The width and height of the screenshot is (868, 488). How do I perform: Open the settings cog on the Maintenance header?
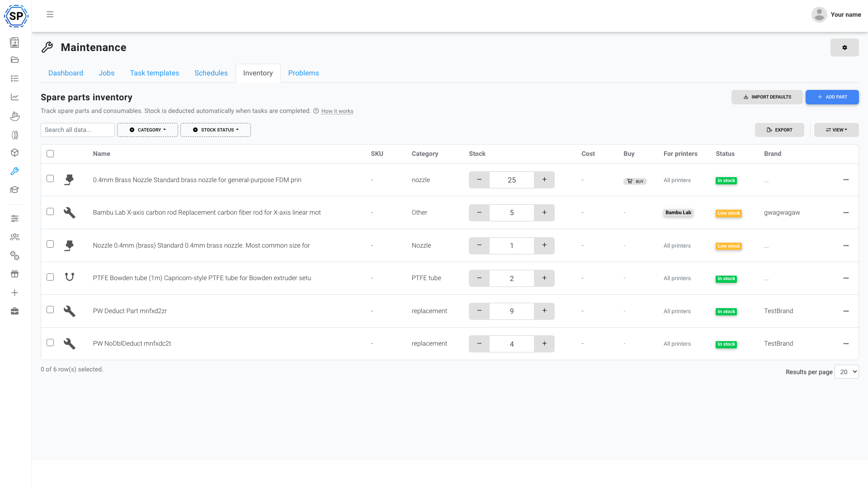click(844, 47)
